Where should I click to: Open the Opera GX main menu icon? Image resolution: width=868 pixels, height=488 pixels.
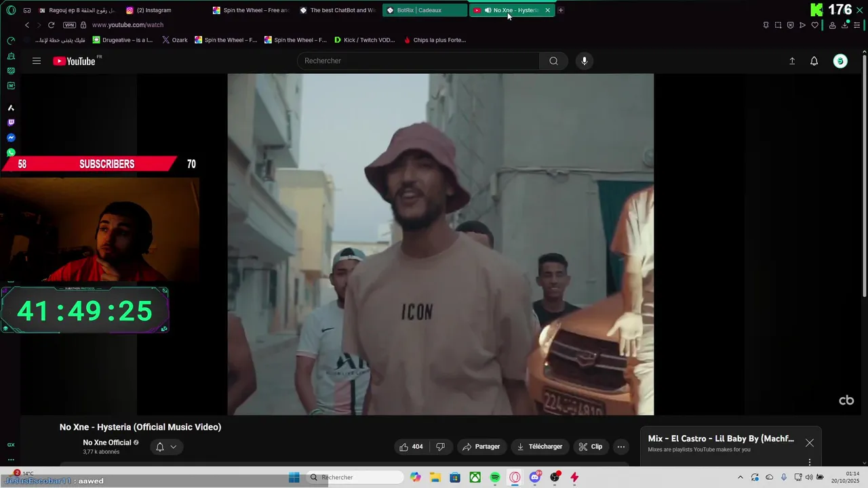(x=11, y=10)
